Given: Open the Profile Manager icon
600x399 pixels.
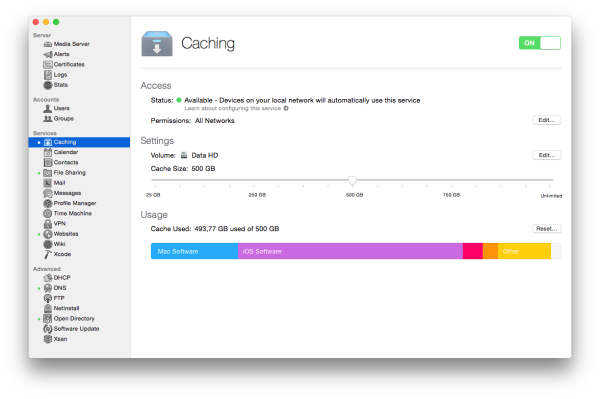Looking at the screenshot, I should (47, 203).
